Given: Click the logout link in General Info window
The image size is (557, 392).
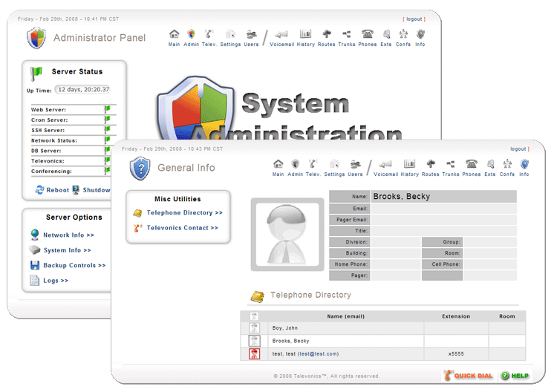Looking at the screenshot, I should [x=518, y=149].
